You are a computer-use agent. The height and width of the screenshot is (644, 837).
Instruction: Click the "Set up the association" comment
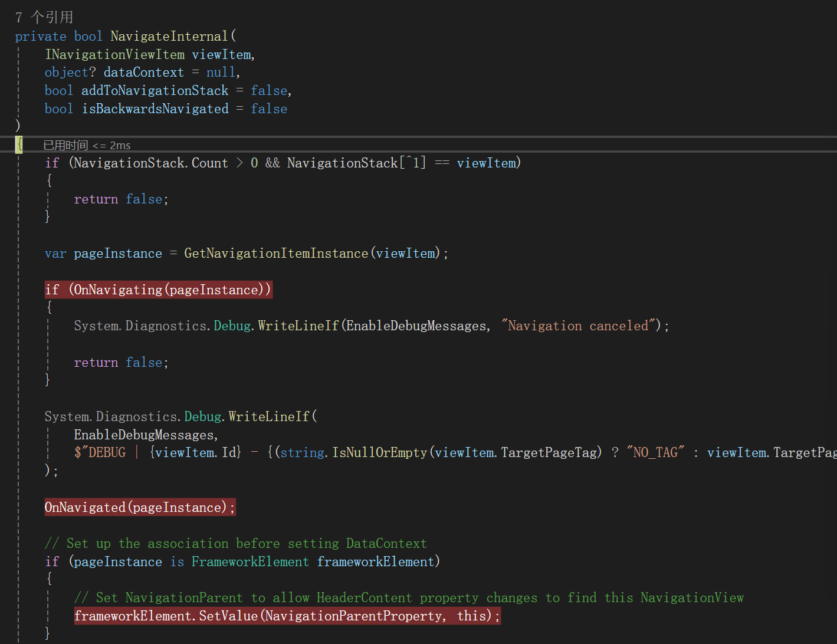click(236, 544)
